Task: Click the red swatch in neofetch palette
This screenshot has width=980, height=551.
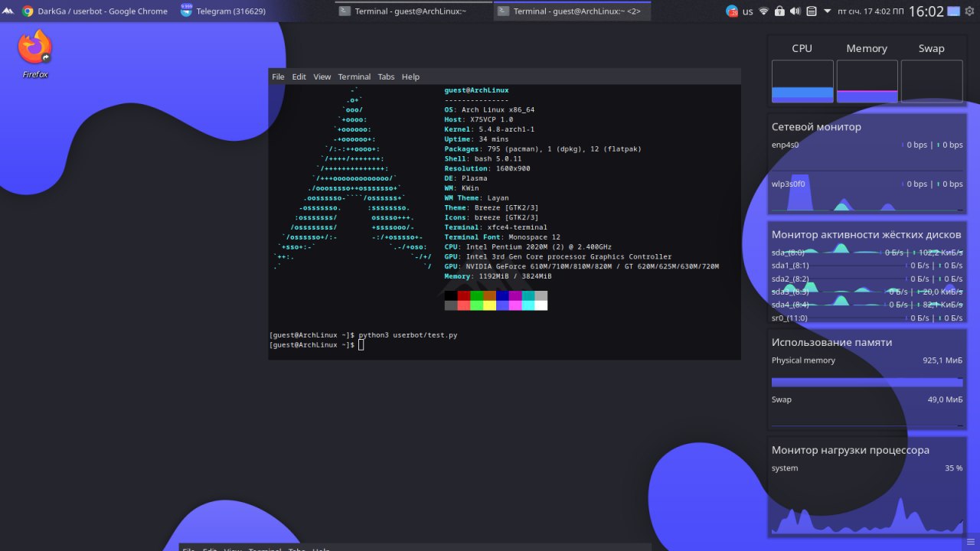Action: 463,295
